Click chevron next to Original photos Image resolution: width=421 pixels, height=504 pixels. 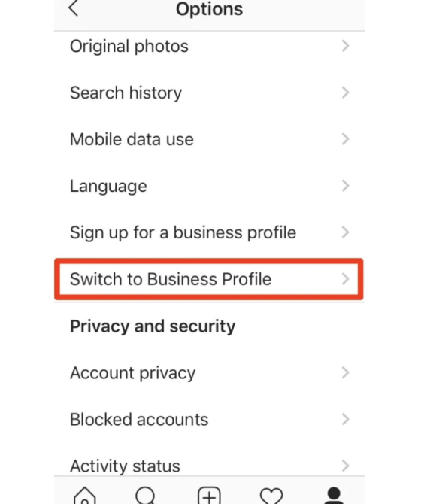point(345,46)
